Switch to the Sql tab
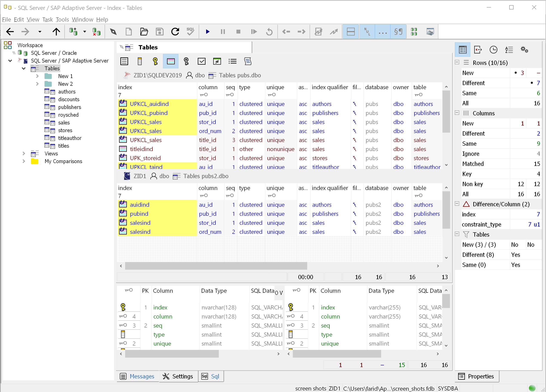 (x=211, y=376)
